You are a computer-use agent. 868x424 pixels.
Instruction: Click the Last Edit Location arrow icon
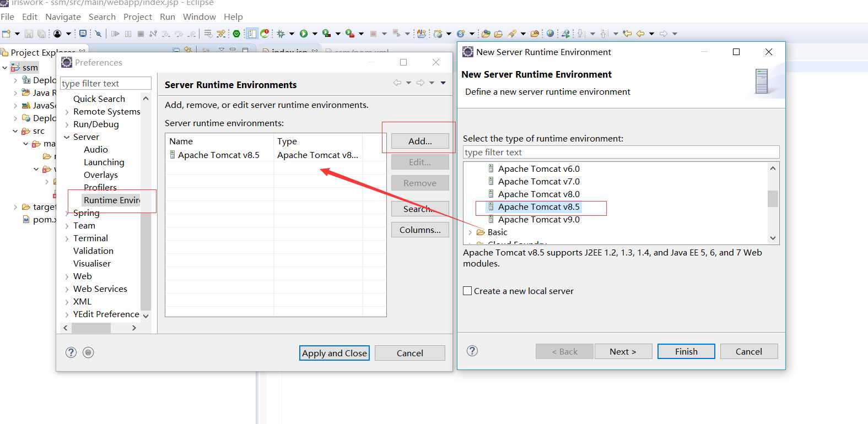click(627, 34)
